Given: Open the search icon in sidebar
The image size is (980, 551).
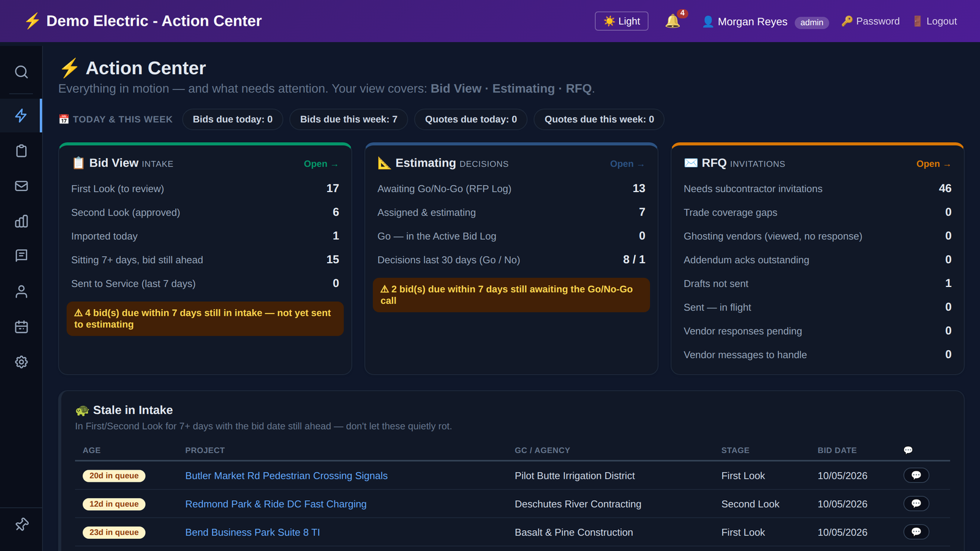Looking at the screenshot, I should pyautogui.click(x=21, y=72).
